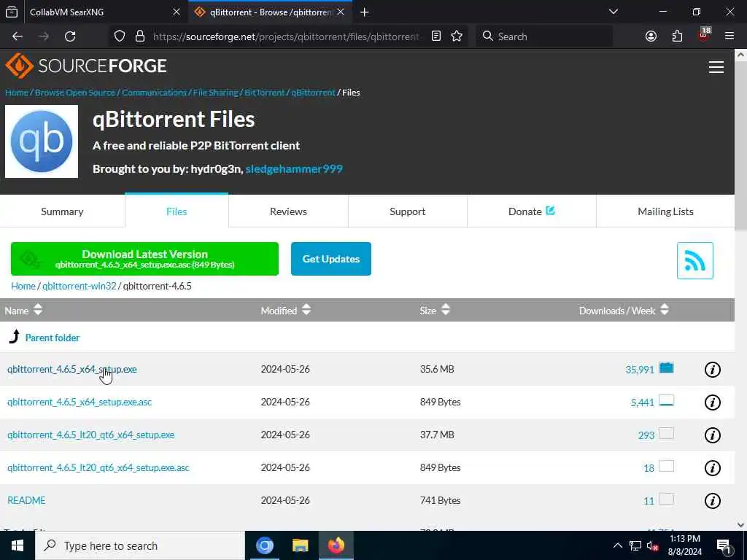Bookmark this page with star icon
This screenshot has height=560, width=747.
pyautogui.click(x=457, y=36)
